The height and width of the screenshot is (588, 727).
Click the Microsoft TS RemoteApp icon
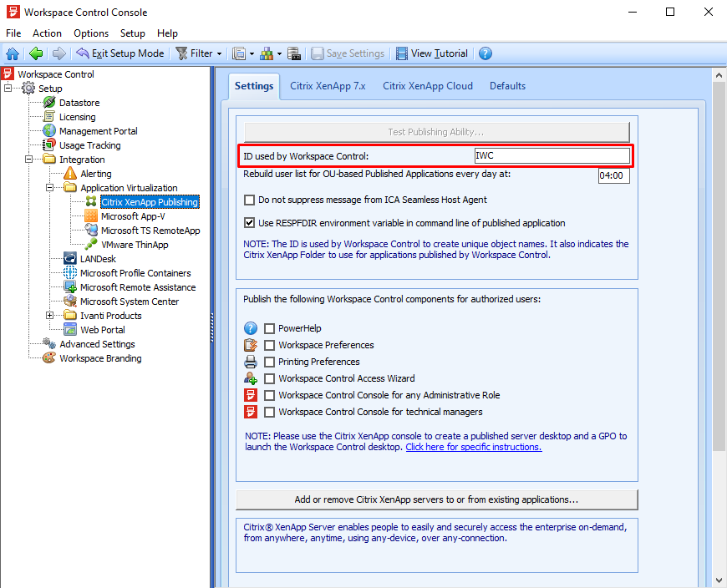tap(91, 231)
